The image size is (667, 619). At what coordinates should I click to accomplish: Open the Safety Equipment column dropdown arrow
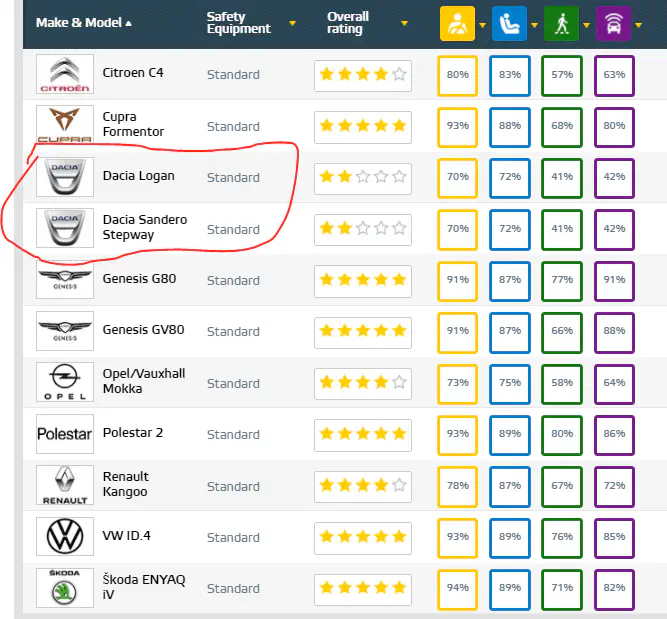[292, 23]
